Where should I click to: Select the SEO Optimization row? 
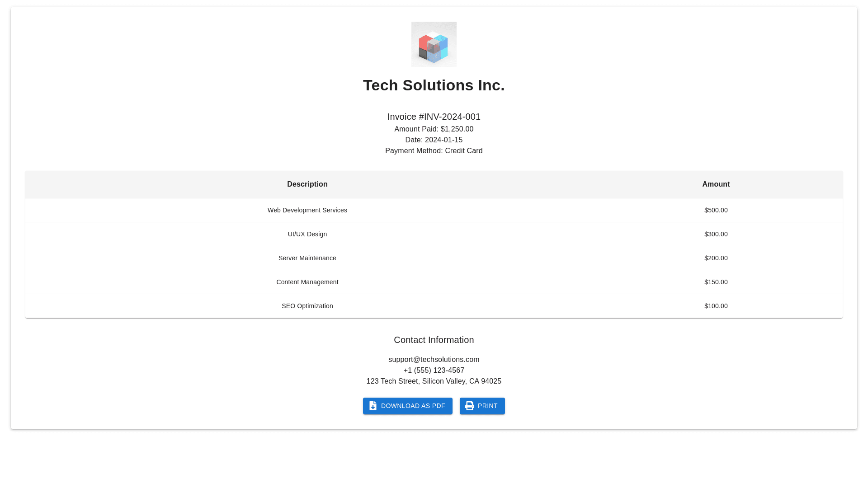[x=307, y=306]
